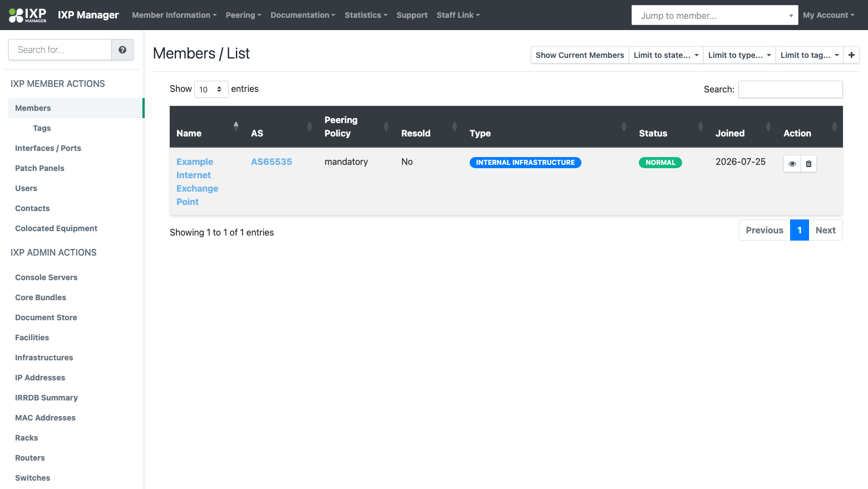Image resolution: width=868 pixels, height=489 pixels.
Task: Open Support in the top navigation
Action: pyautogui.click(x=412, y=15)
